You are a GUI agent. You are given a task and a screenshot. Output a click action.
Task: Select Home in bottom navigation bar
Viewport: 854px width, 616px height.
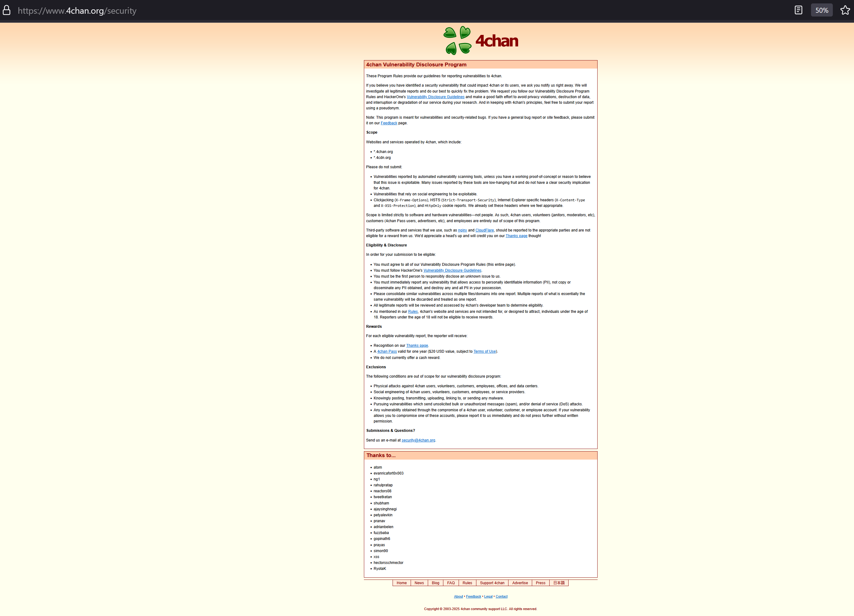pos(401,583)
